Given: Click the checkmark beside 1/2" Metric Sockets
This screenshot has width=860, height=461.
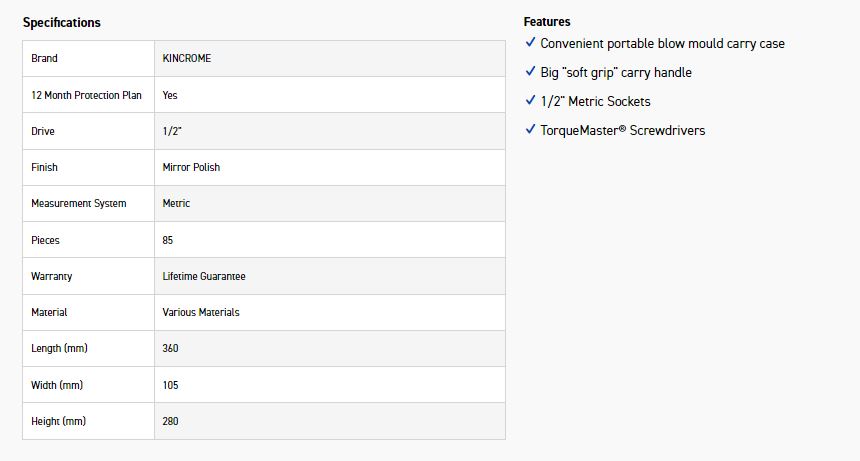Looking at the screenshot, I should (x=530, y=101).
